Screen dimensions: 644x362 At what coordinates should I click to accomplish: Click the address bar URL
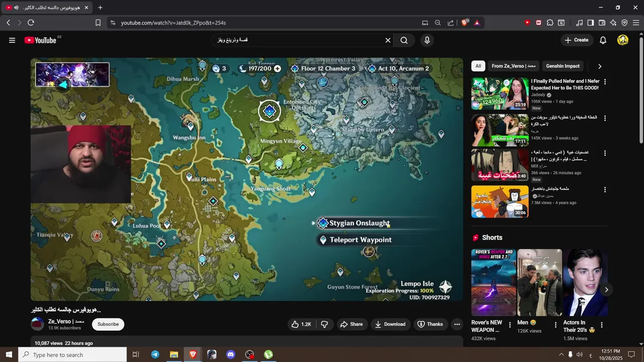coord(173,23)
